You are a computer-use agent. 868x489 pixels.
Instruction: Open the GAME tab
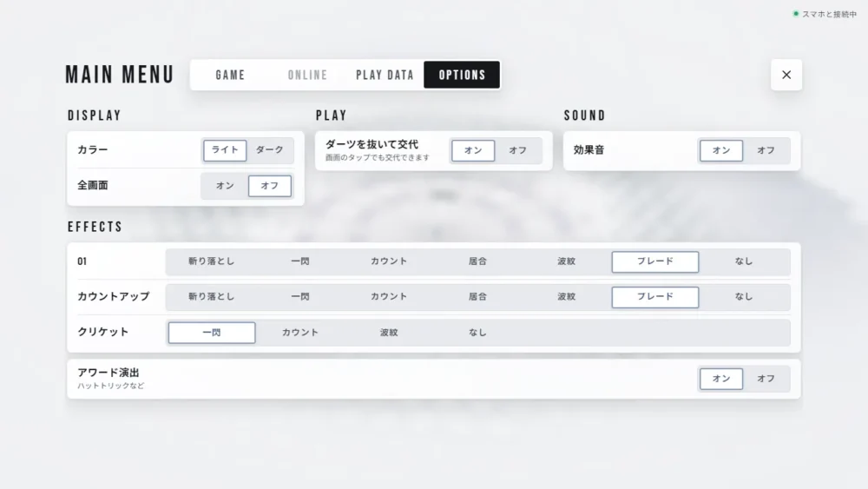tap(230, 75)
